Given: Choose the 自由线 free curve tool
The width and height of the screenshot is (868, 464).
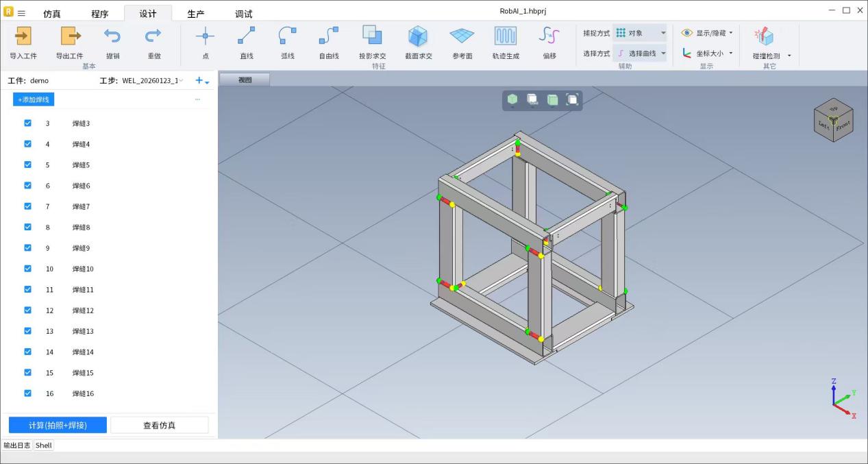Looking at the screenshot, I should [329, 36].
